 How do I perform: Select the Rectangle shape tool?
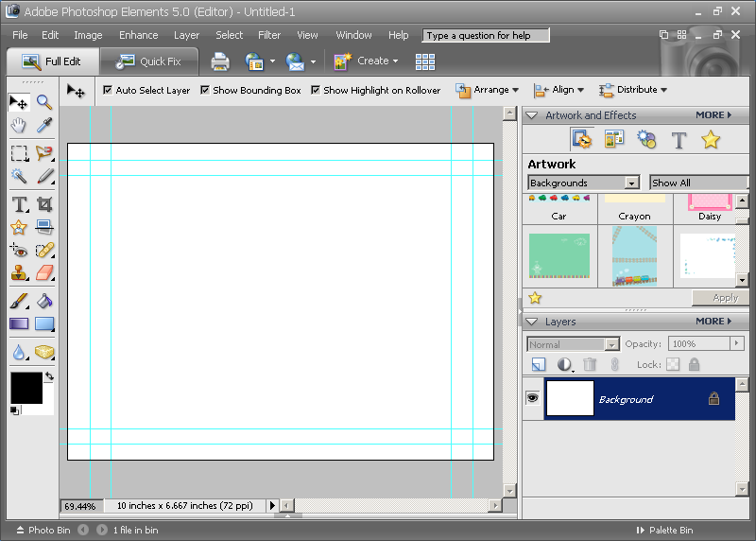[x=44, y=323]
